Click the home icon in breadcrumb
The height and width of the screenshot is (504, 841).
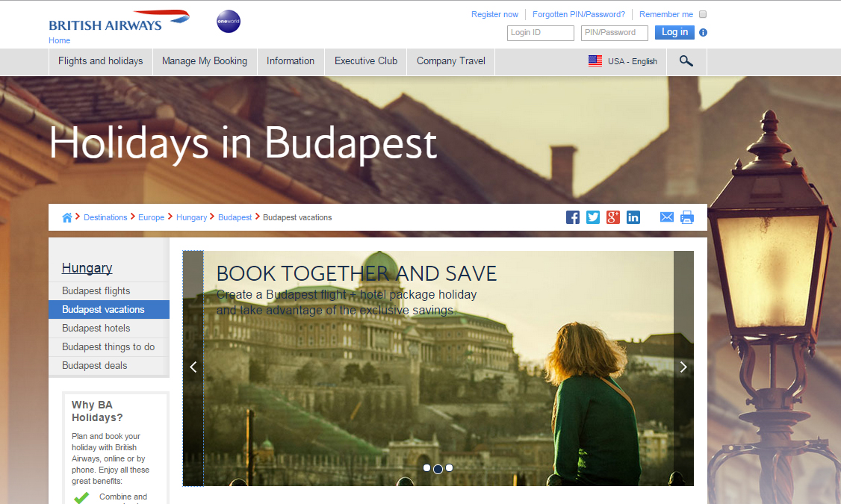(67, 217)
